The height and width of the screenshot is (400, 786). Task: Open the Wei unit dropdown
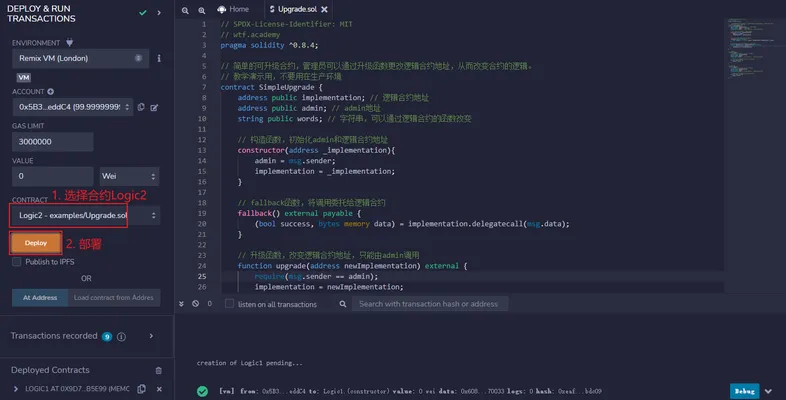tap(129, 176)
